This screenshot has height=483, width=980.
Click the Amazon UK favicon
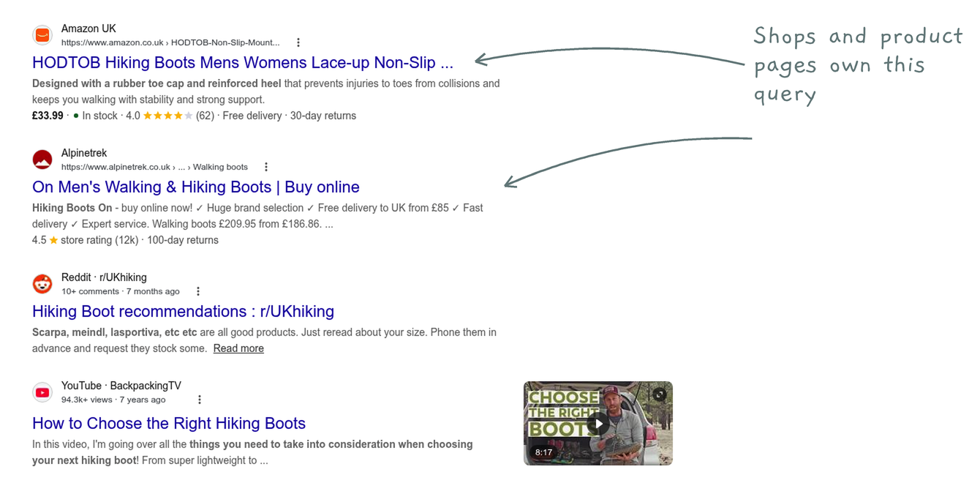tap(42, 35)
